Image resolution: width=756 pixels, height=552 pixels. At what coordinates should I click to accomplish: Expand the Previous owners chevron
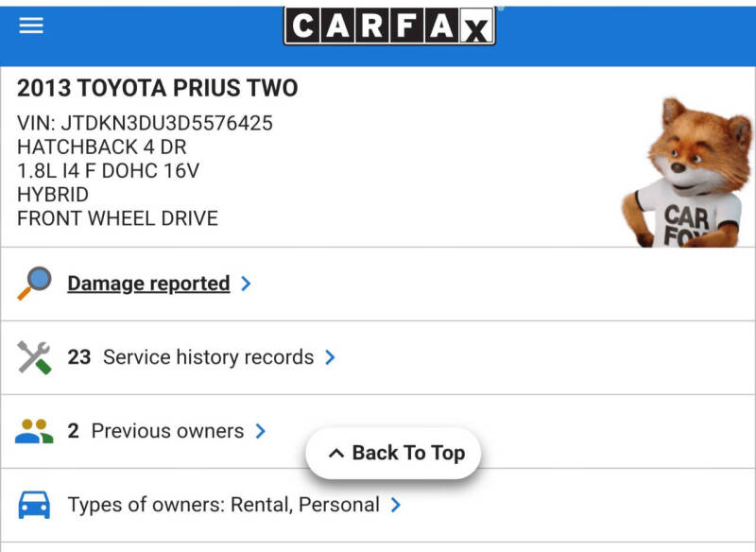(x=261, y=431)
